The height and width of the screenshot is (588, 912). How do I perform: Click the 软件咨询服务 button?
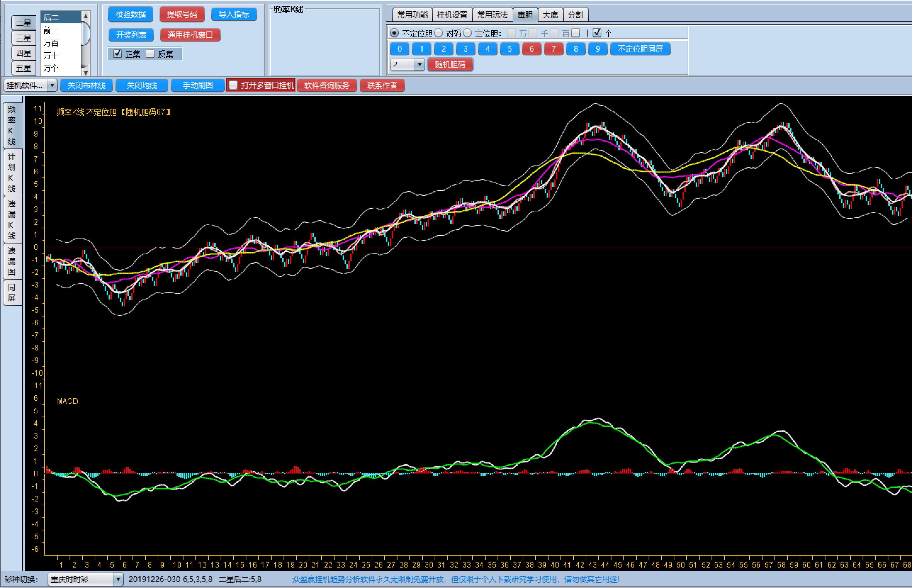327,85
